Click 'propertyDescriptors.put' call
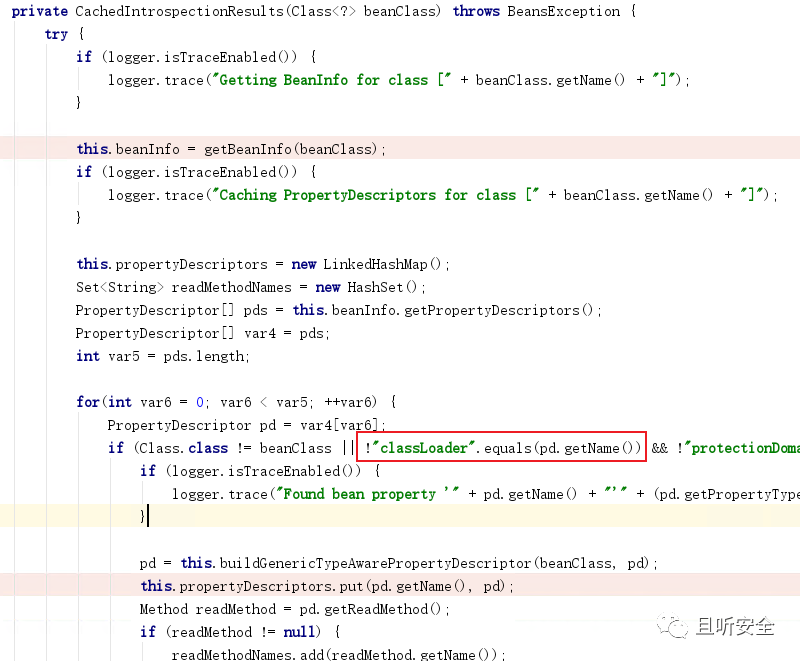Viewport: 800px width, 661px height. [270, 587]
